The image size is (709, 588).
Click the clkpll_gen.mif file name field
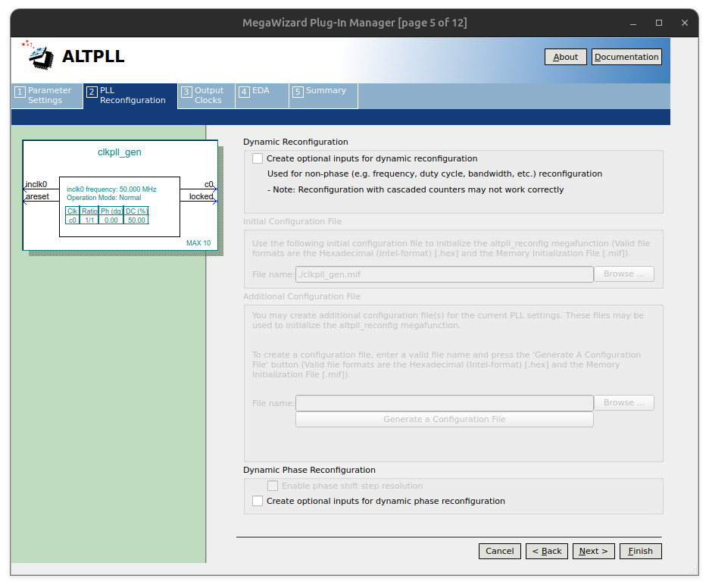pos(444,274)
